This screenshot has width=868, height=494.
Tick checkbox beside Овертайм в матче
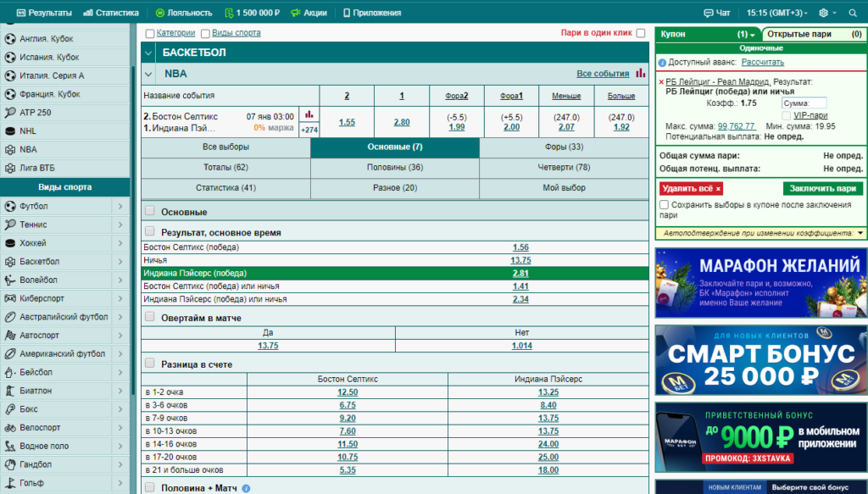(x=149, y=316)
